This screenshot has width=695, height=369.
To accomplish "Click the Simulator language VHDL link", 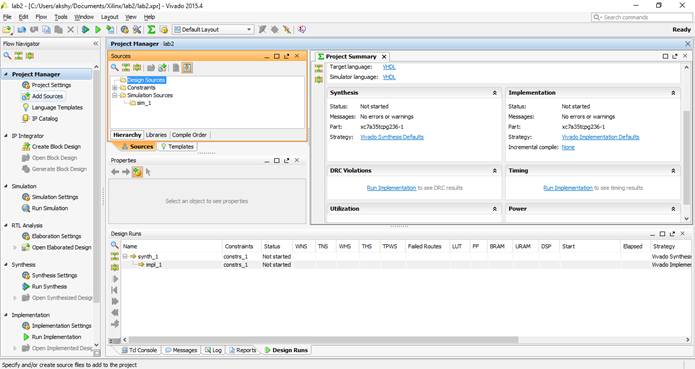I will tap(389, 77).
